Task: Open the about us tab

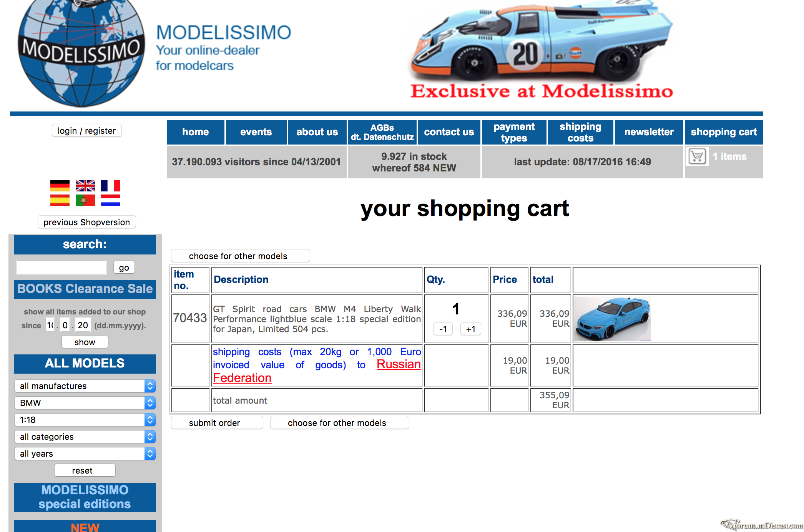Action: [317, 132]
